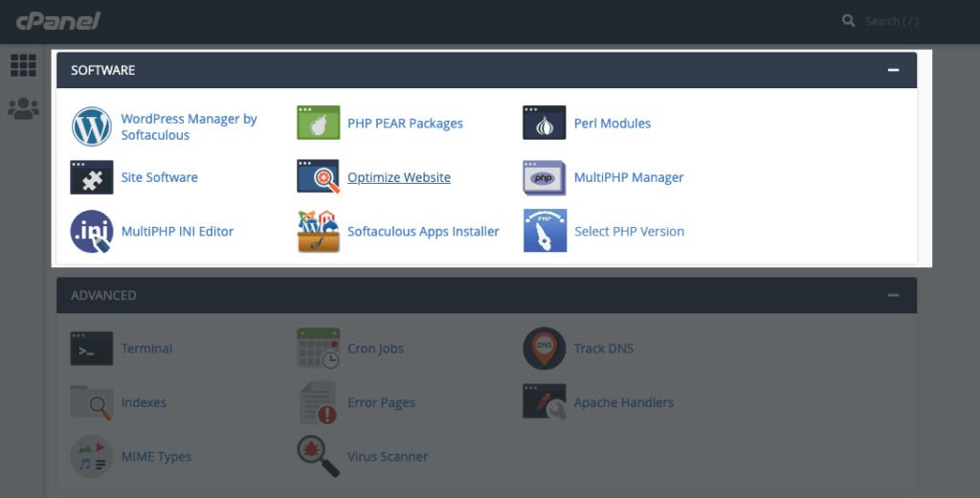Viewport: 980px width, 498px height.
Task: Click the PHP PEAR Packages pear icon
Action: (x=318, y=123)
